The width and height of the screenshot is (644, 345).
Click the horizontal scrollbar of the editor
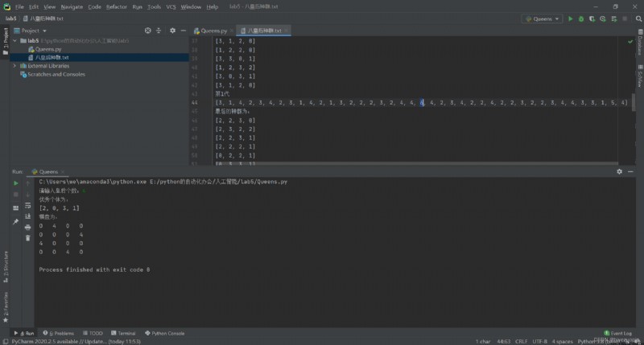pyautogui.click(x=415, y=164)
